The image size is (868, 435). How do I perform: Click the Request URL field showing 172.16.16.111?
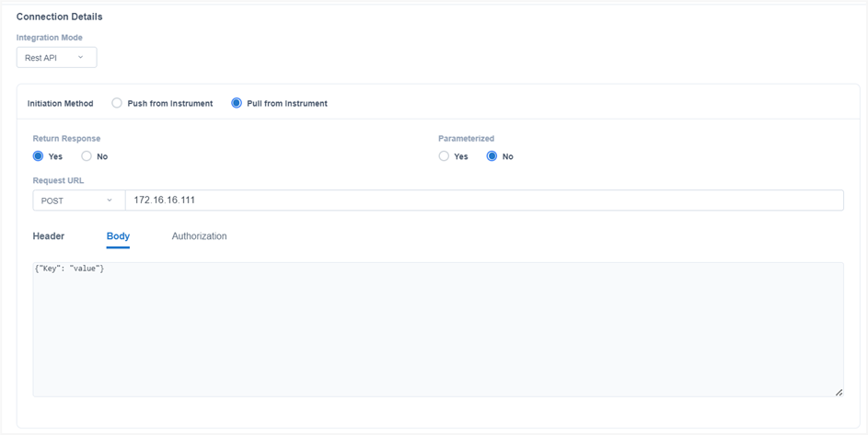click(484, 200)
